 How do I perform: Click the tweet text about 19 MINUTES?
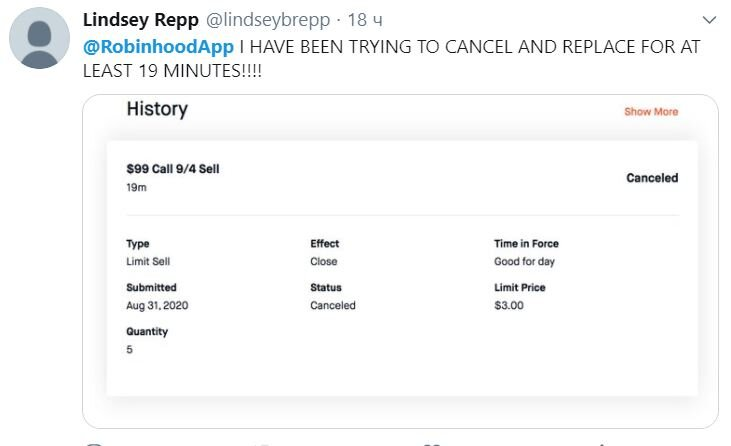[x=392, y=59]
